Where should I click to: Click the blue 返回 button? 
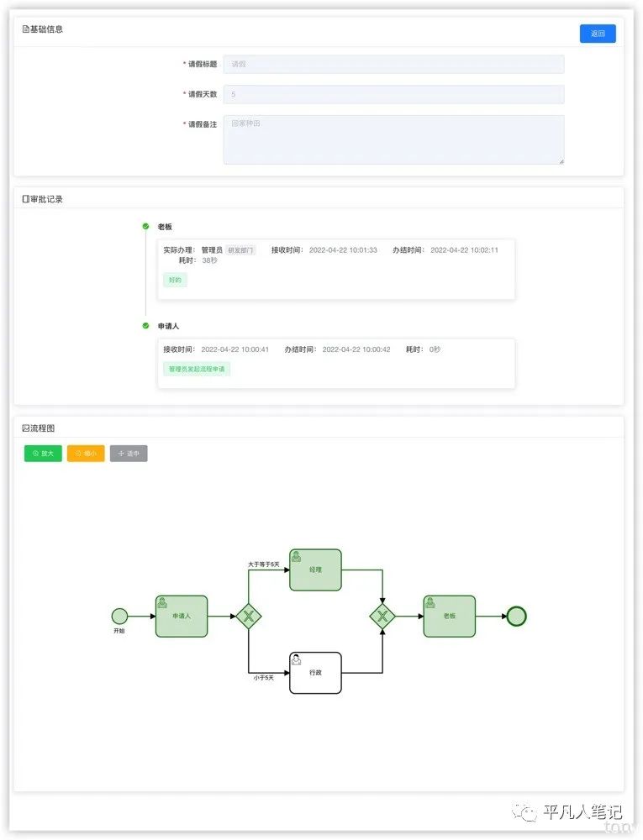click(598, 34)
